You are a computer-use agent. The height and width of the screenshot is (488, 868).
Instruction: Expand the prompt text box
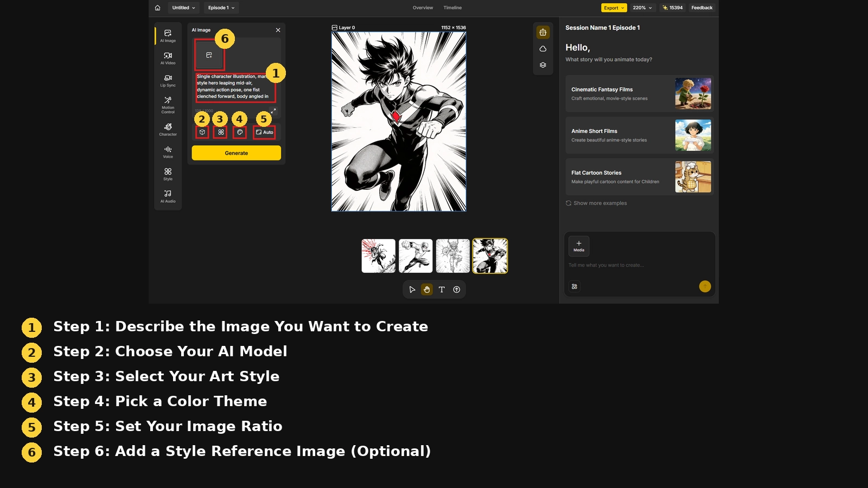(x=273, y=111)
